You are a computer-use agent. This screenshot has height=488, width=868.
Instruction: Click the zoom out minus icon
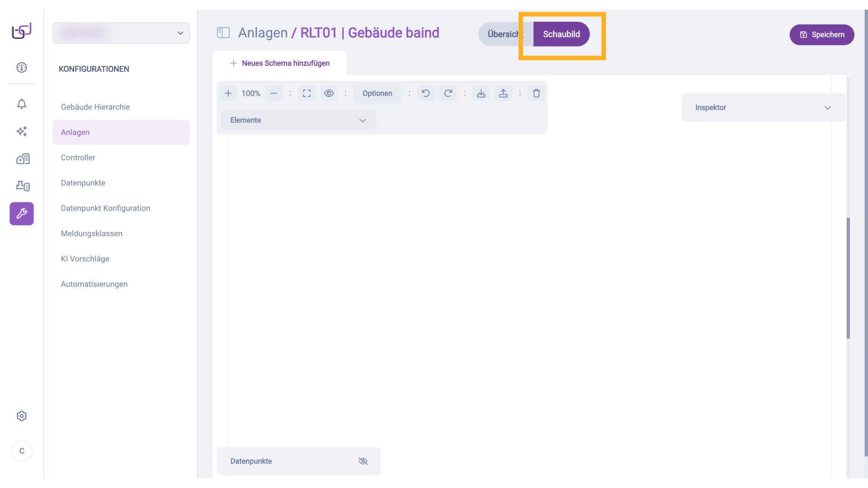click(x=274, y=94)
